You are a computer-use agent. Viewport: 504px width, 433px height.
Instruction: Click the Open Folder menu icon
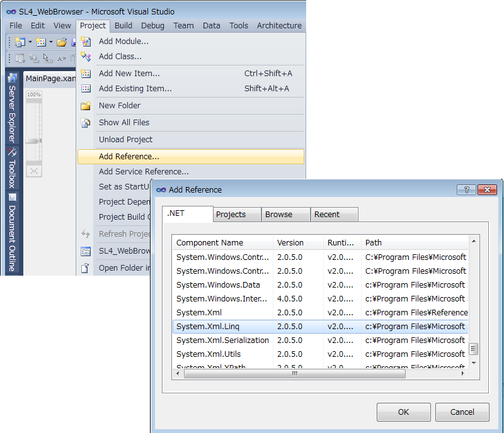point(86,268)
